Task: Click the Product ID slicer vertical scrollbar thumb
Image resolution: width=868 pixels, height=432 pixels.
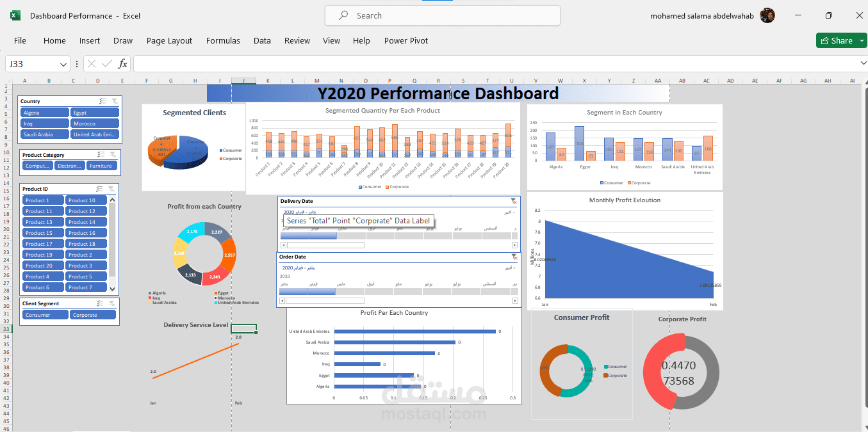Action: pos(113,241)
